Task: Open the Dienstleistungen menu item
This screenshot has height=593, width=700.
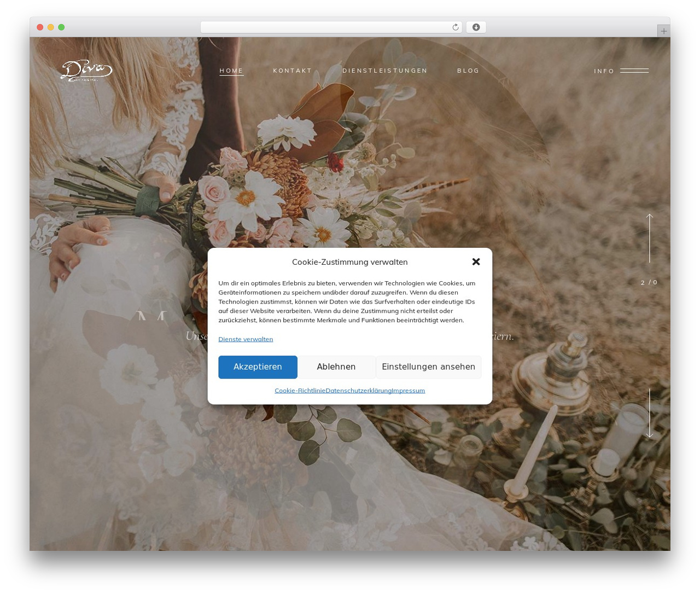Action: (x=385, y=71)
